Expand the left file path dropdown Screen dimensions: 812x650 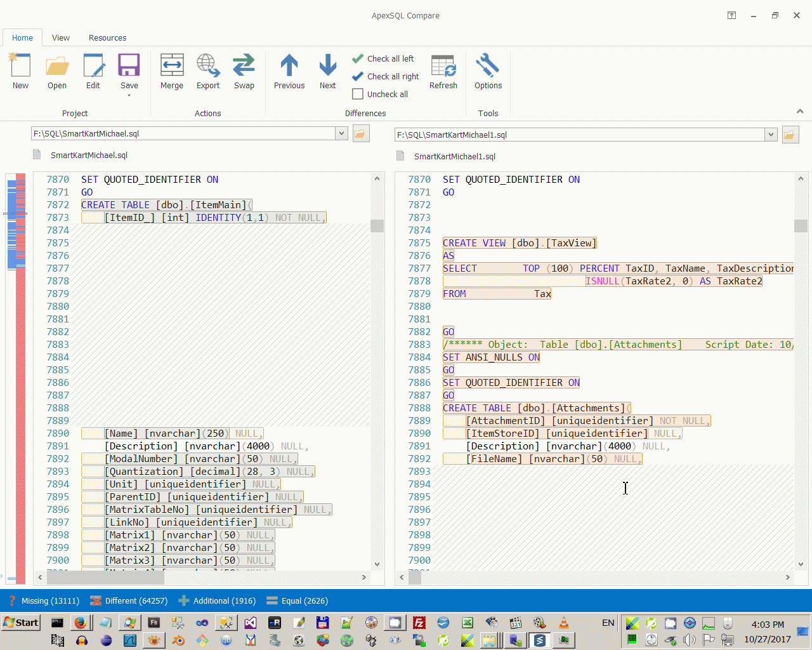point(341,133)
